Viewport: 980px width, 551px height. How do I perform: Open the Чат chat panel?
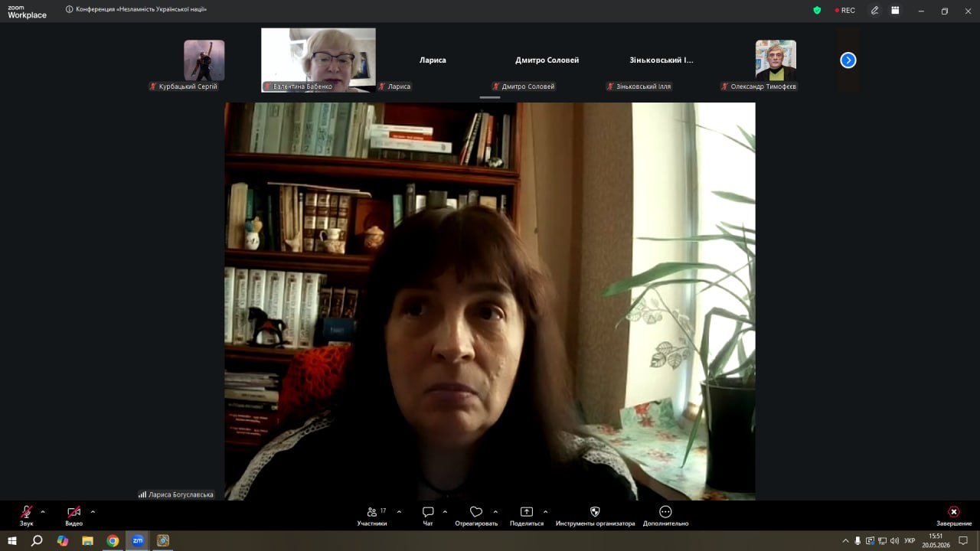428,515
